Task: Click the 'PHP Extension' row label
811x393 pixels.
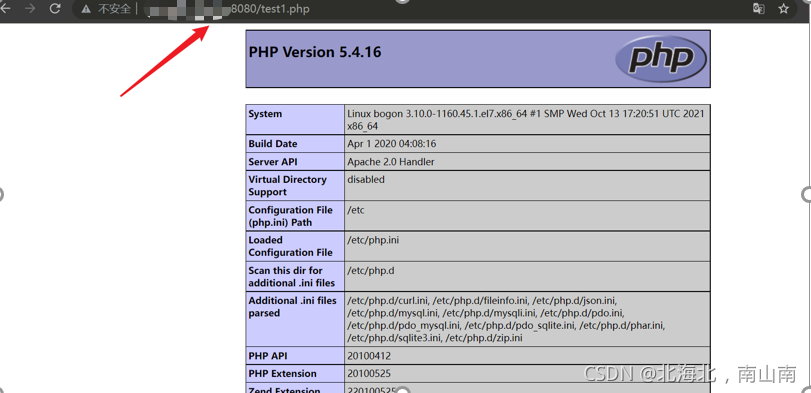Action: tap(282, 373)
